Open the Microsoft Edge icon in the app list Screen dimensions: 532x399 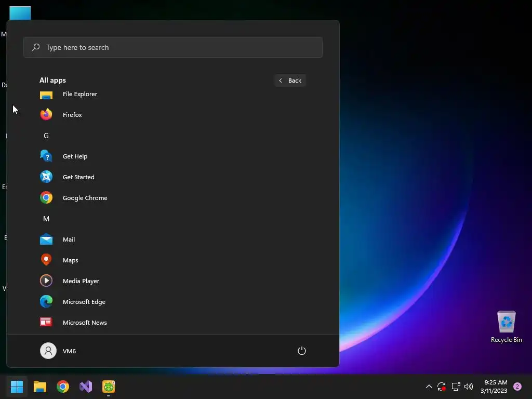click(x=46, y=302)
